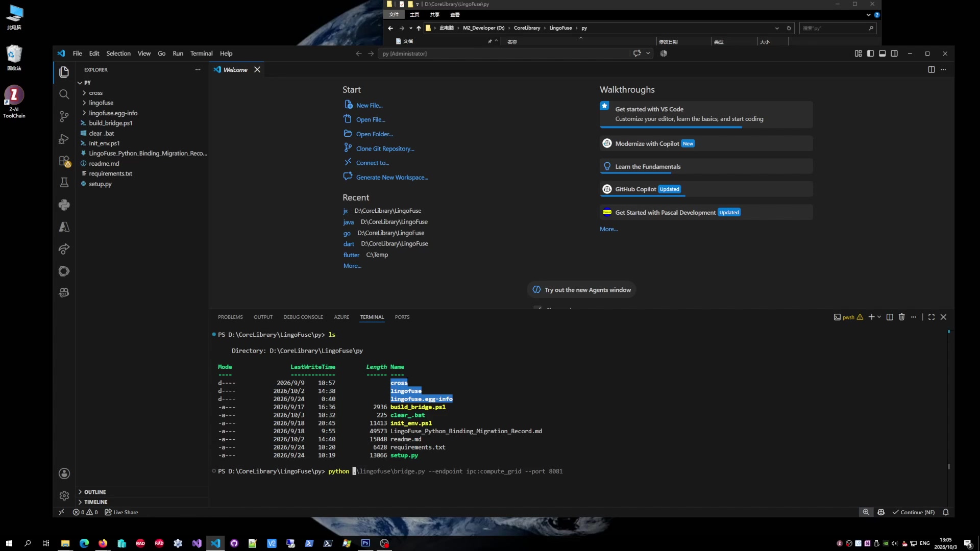Open the Testing flask icon
Viewport: 980px width, 551px height.
[64, 183]
